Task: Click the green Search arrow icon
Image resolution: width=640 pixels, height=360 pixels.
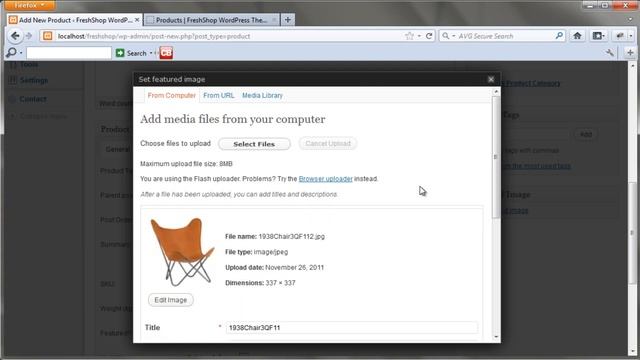Action: (x=120, y=53)
